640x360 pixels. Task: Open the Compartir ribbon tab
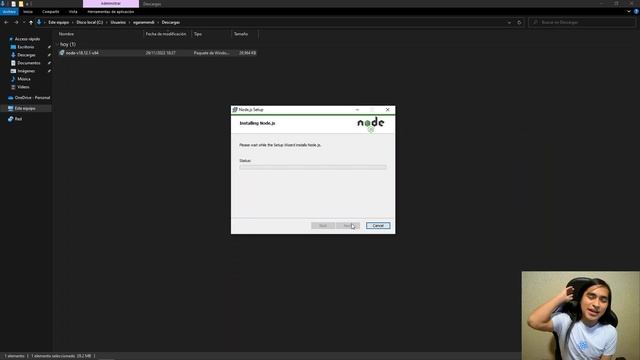51,12
